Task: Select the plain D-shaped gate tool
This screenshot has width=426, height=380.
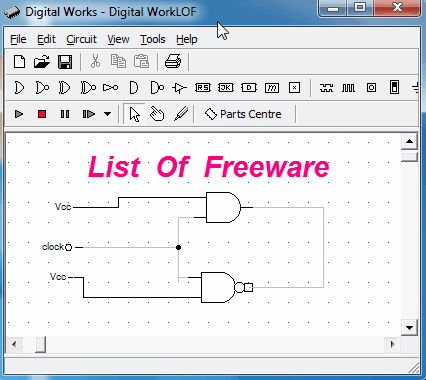Action: pos(133,88)
